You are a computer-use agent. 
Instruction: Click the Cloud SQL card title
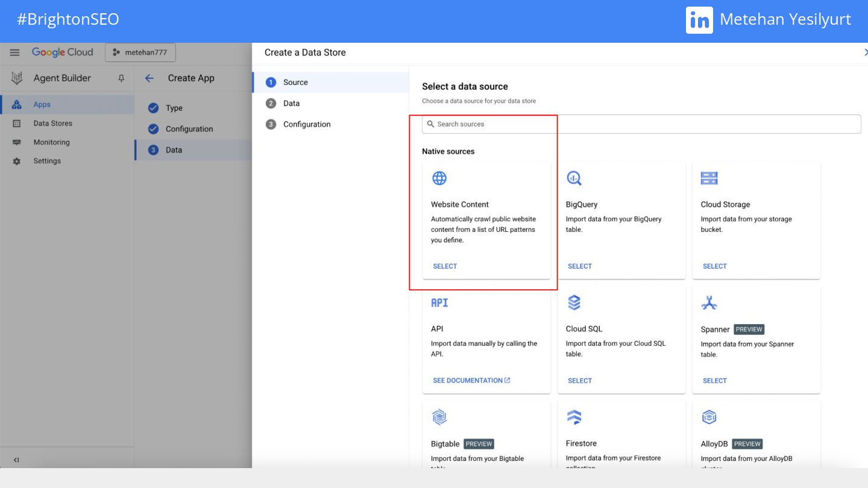(584, 329)
